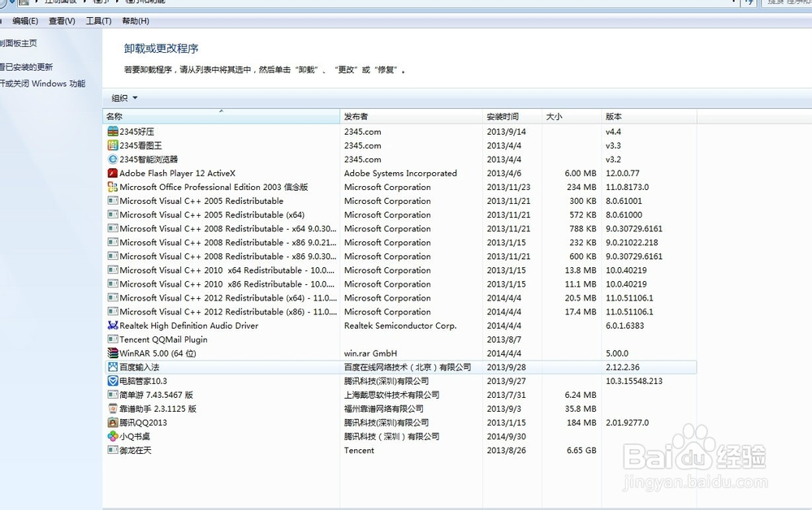This screenshot has width=812, height=510.
Task: Open the 查看(V) menu
Action: (x=62, y=21)
